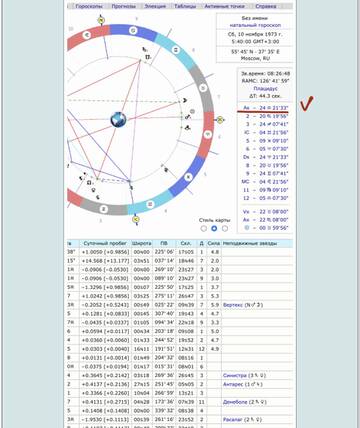Click the yellow MC marker atop the chart
This screenshot has width=360, height=428.
[x=101, y=20]
